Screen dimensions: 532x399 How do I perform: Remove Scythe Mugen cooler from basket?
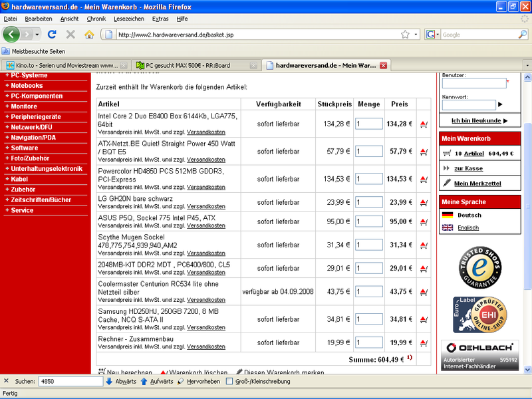(424, 245)
